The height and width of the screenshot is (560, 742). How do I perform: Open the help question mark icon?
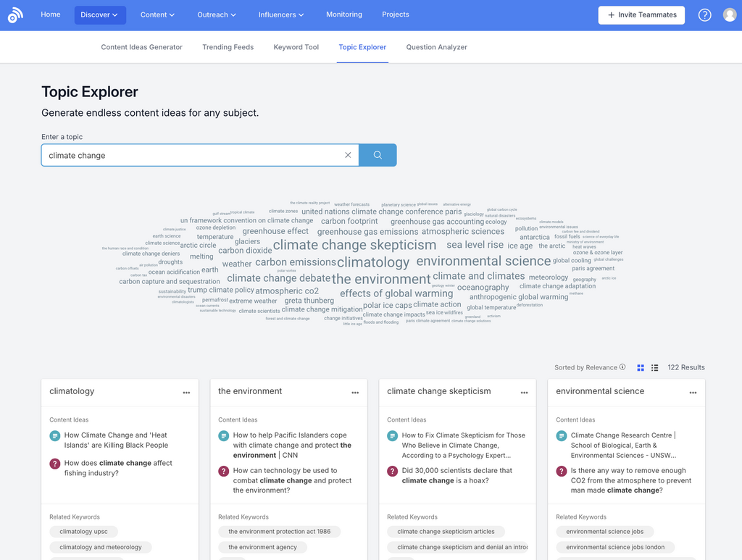click(704, 15)
